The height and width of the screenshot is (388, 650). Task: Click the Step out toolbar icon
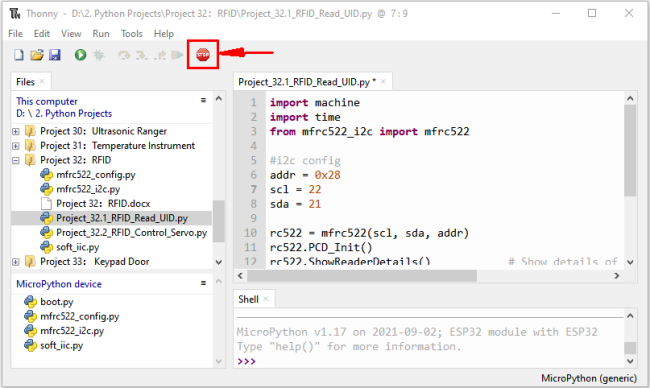click(160, 55)
